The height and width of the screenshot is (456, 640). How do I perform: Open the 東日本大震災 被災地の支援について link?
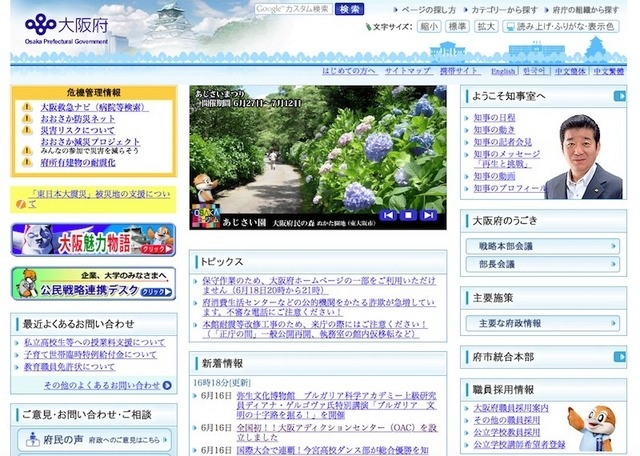pyautogui.click(x=99, y=199)
